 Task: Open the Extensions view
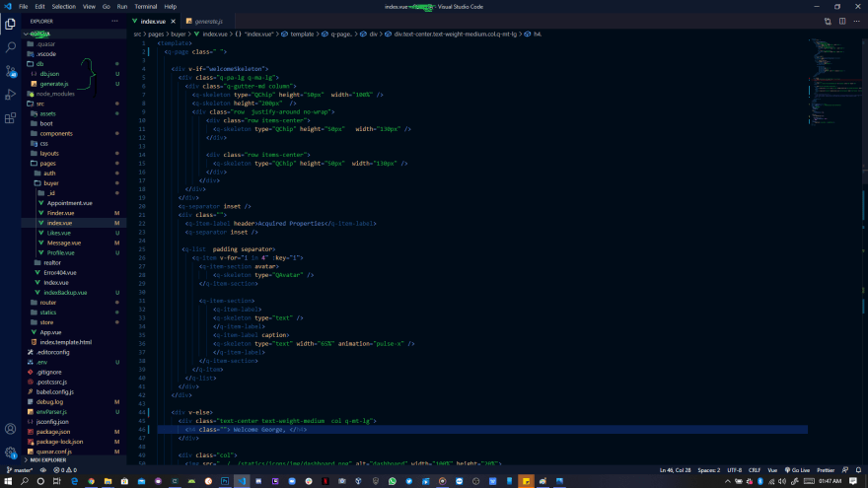click(10, 118)
